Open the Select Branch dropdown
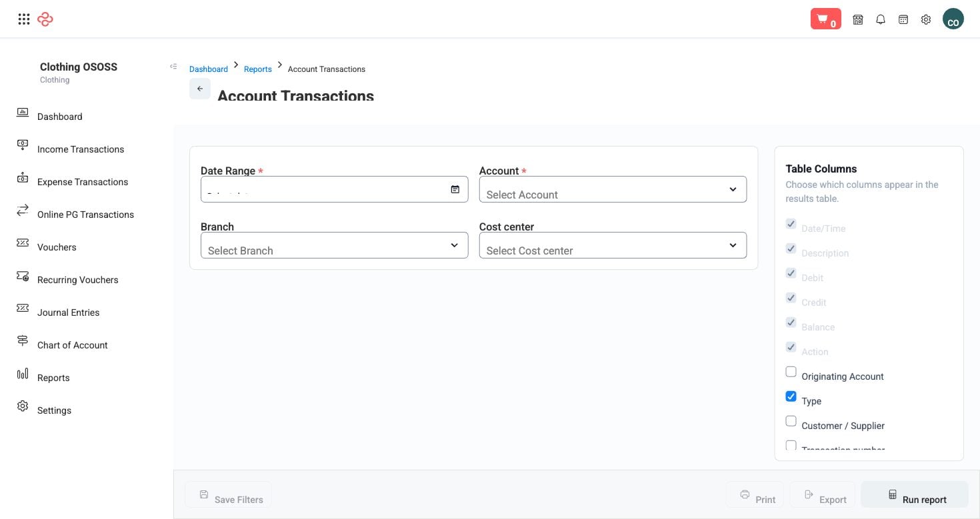Viewport: 980px width, 519px height. tap(334, 245)
